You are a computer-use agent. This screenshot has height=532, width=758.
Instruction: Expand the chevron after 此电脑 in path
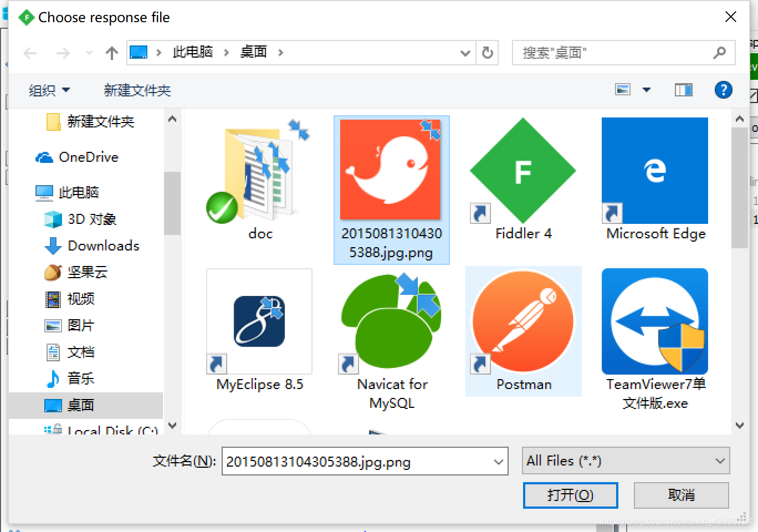click(x=226, y=53)
